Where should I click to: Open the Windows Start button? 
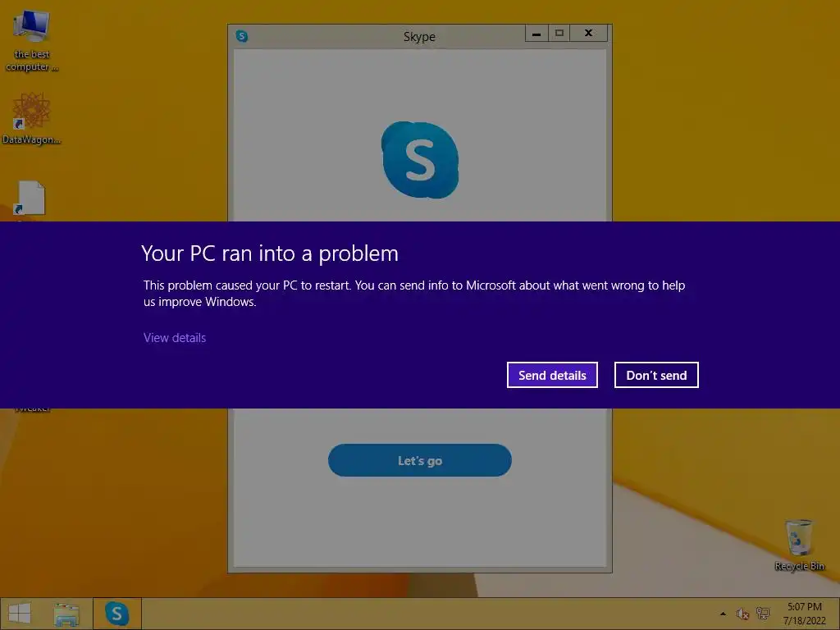[20, 614]
